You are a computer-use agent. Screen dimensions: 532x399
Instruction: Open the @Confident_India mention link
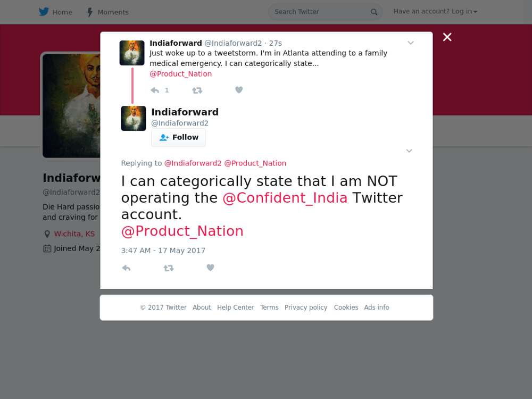tap(285, 198)
